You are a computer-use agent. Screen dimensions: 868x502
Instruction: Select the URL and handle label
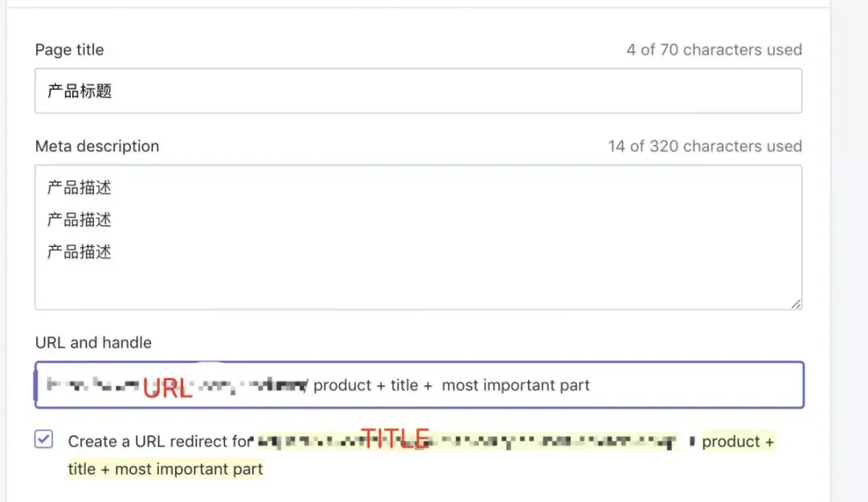(x=93, y=343)
